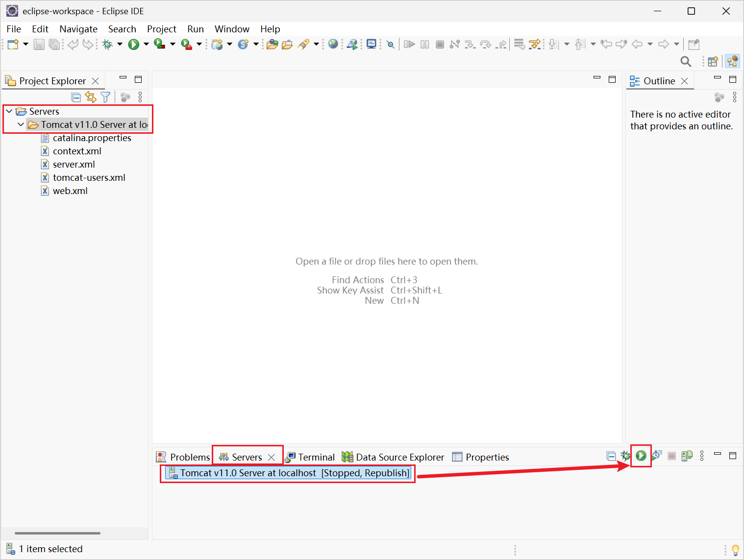Click the tip lightbulb in status bar
The width and height of the screenshot is (744, 560).
pyautogui.click(x=735, y=550)
